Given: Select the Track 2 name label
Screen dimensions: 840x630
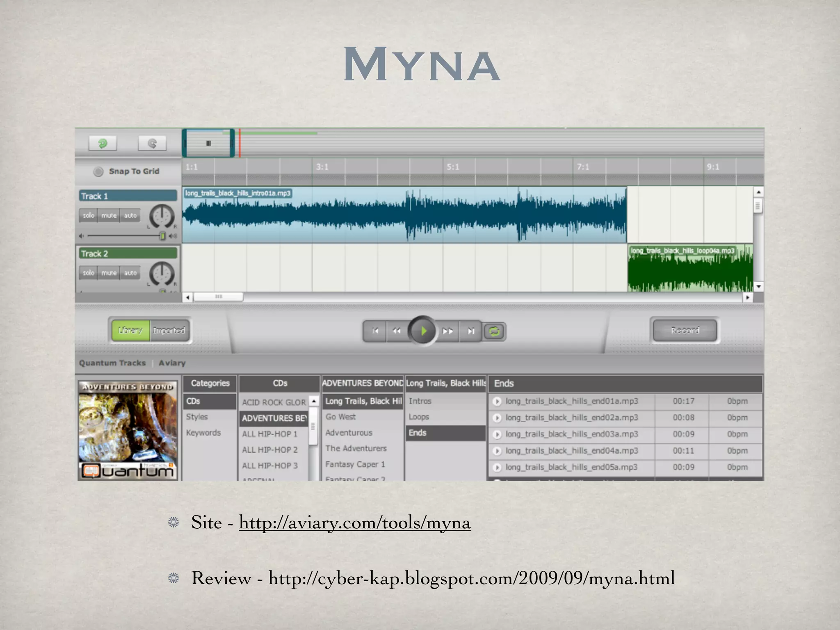Looking at the screenshot, I should [128, 253].
